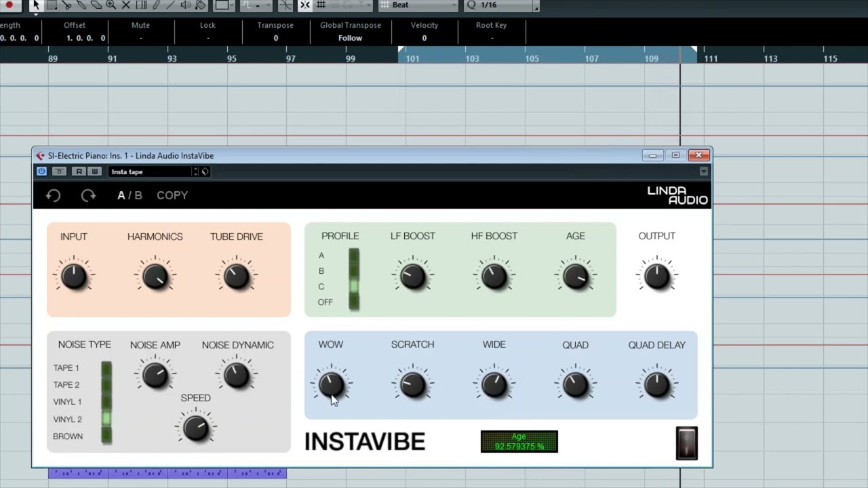The image size is (868, 488).
Task: Select the Draw pencil tool
Action: pos(156,5)
